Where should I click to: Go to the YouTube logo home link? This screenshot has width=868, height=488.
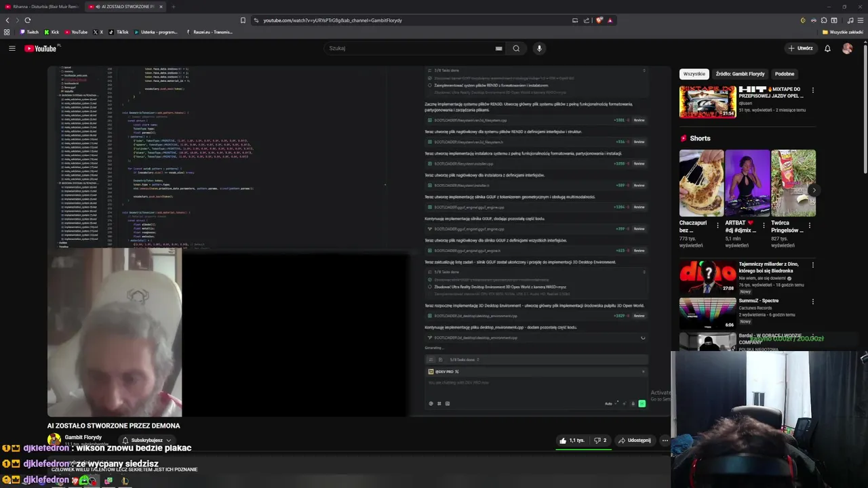[41, 48]
